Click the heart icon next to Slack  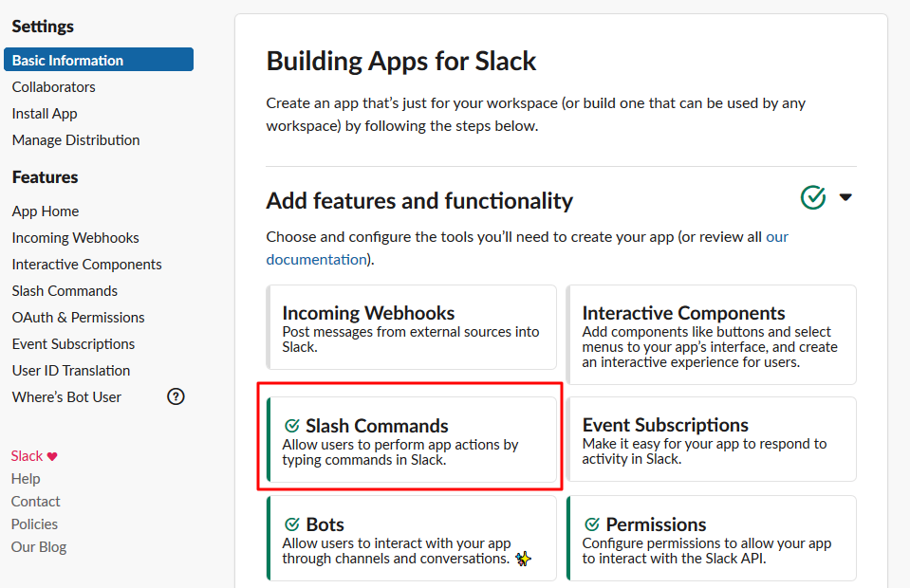pyautogui.click(x=53, y=456)
